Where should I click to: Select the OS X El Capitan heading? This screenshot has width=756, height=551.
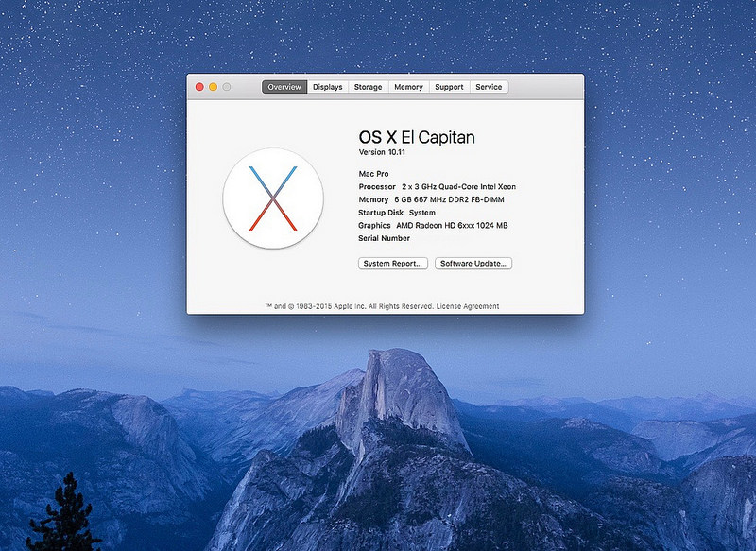click(x=417, y=137)
